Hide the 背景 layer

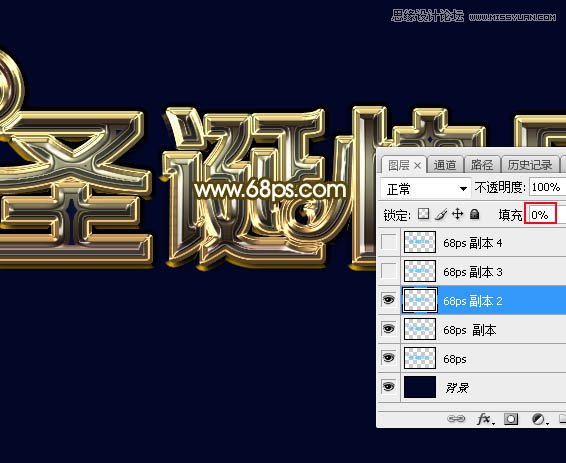[388, 386]
